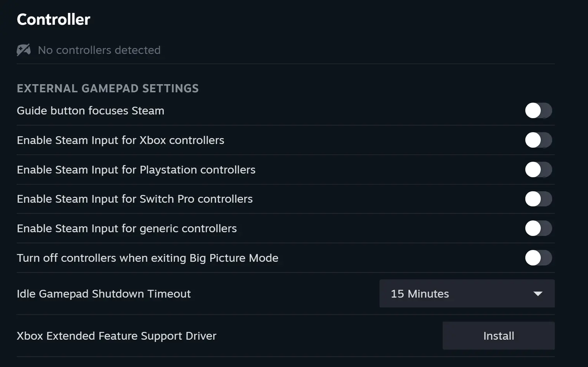
Task: Click the controller icon next to detection status
Action: 24,50
